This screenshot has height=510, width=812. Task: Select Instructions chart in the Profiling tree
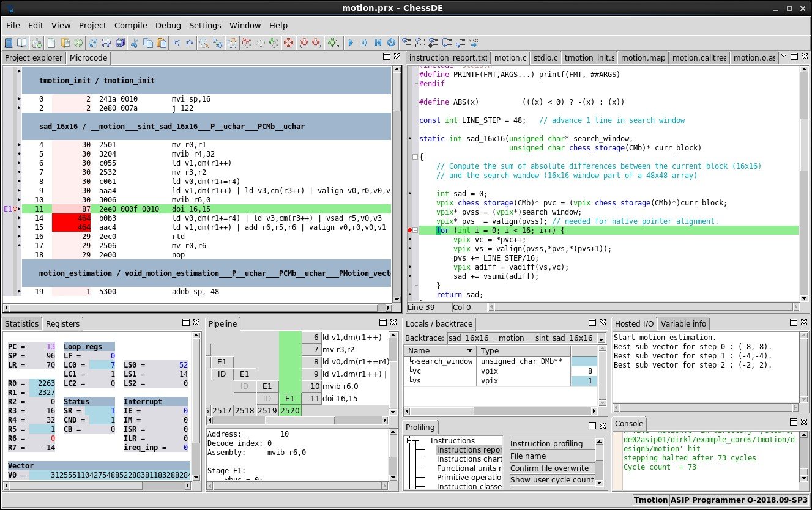(469, 459)
